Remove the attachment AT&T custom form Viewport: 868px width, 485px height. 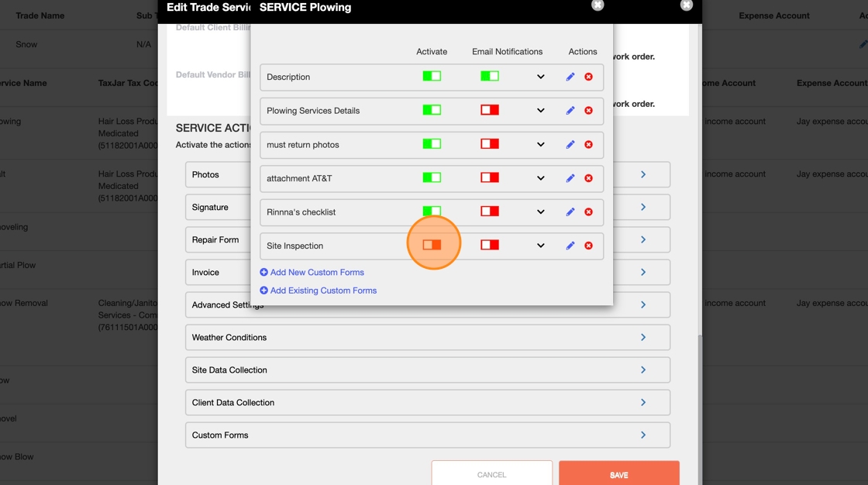tap(588, 178)
